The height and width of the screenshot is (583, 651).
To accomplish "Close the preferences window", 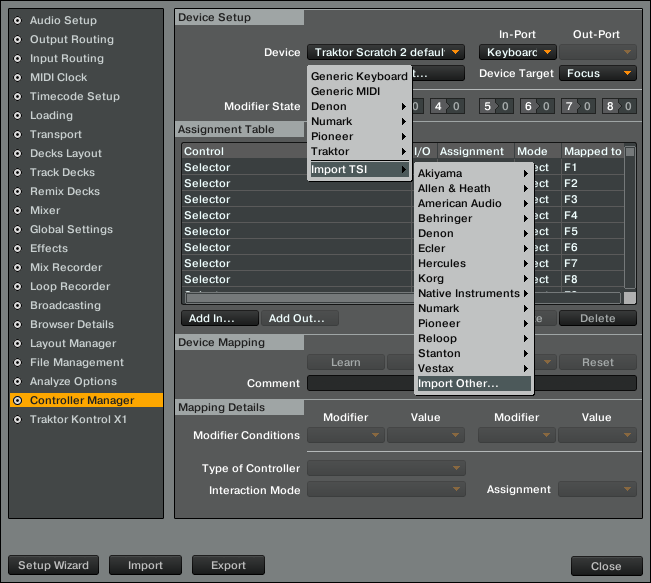I will [606, 566].
